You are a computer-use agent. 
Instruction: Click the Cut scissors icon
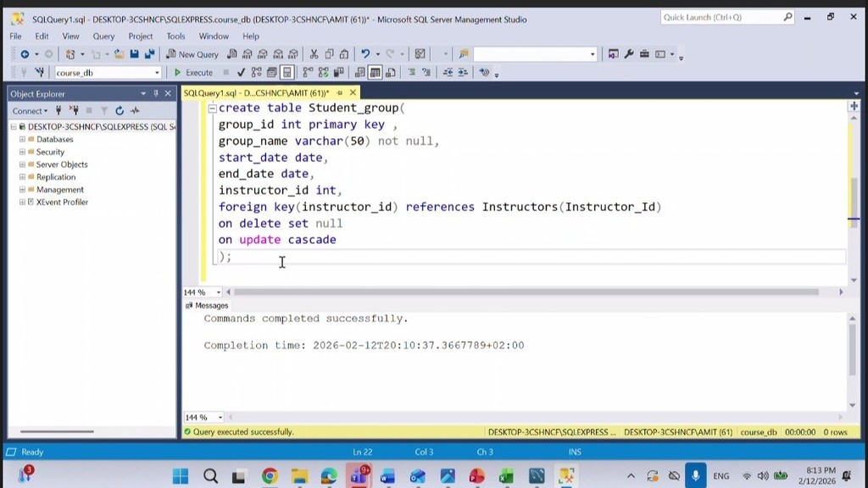pyautogui.click(x=314, y=54)
